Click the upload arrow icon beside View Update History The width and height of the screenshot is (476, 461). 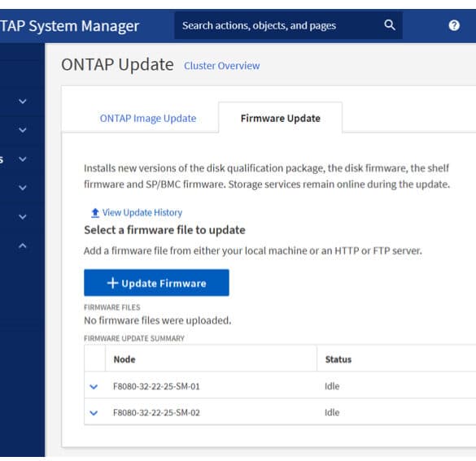tap(95, 213)
